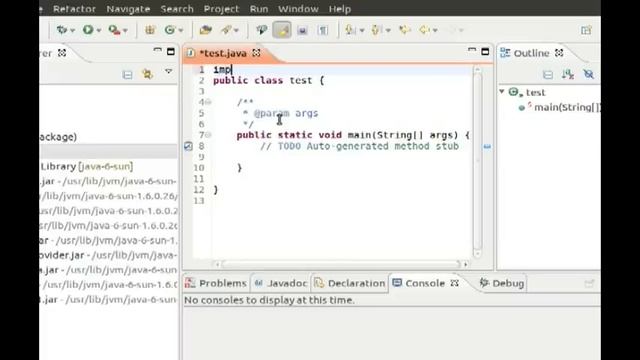Image resolution: width=640 pixels, height=360 pixels.
Task: Select JRE System Library [java-6-sun] entry
Action: pos(87,166)
